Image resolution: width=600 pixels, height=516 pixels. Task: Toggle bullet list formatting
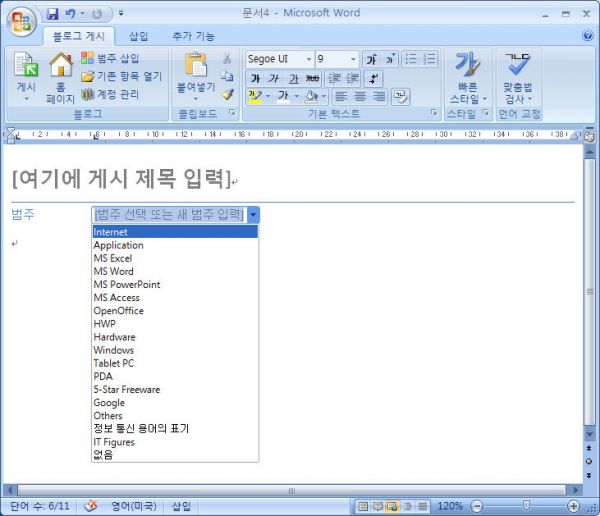[x=411, y=59]
